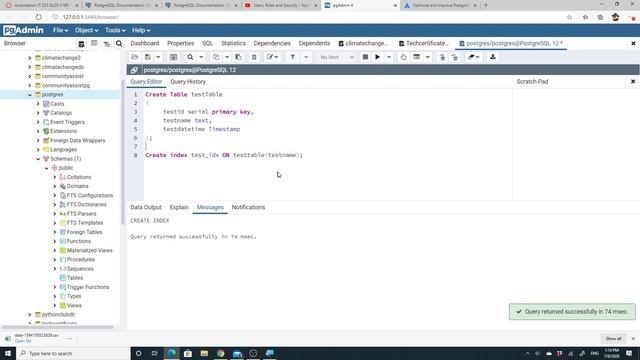The height and width of the screenshot is (360, 640).
Task: Click the Filter funnel icon
Action: [x=293, y=57]
